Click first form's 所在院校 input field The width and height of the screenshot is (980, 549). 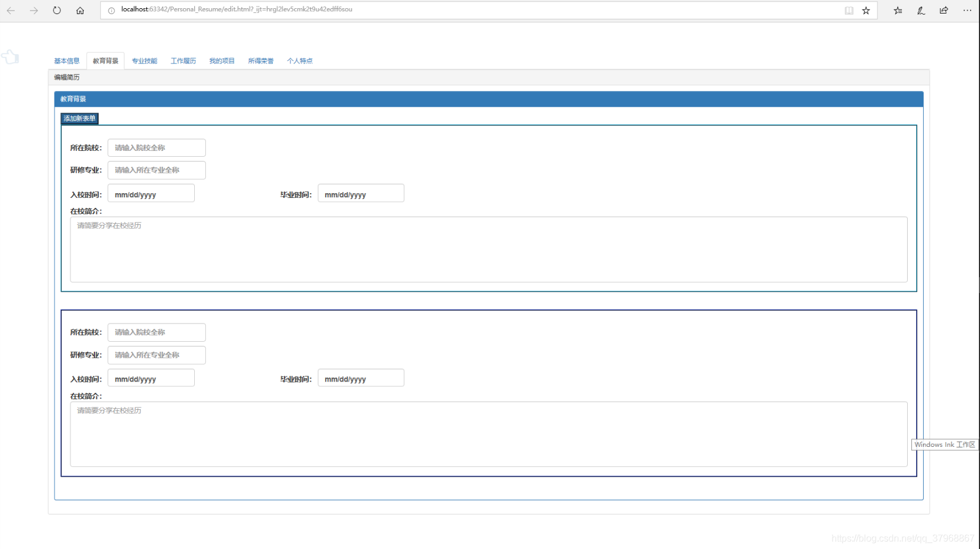(157, 148)
